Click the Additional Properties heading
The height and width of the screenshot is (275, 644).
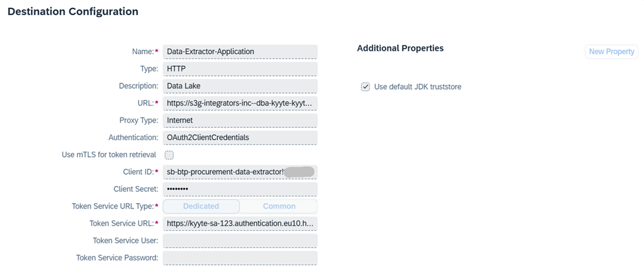(x=400, y=48)
